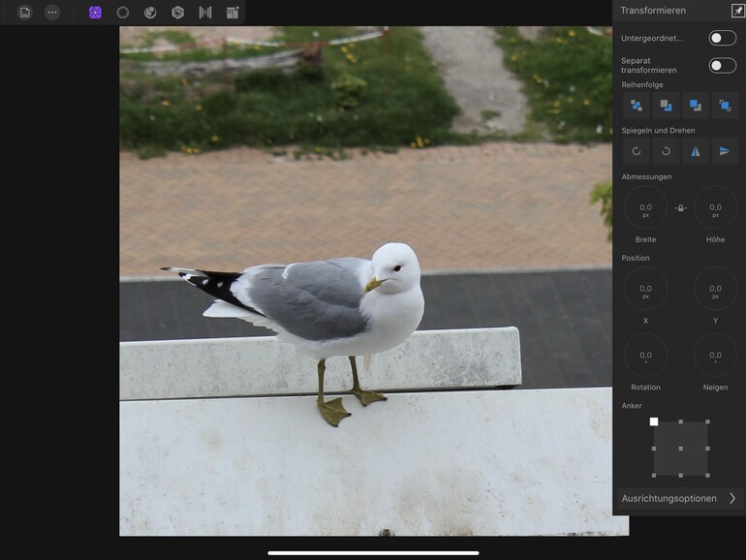Click the Anker section label
The width and height of the screenshot is (746, 560).
tap(632, 405)
